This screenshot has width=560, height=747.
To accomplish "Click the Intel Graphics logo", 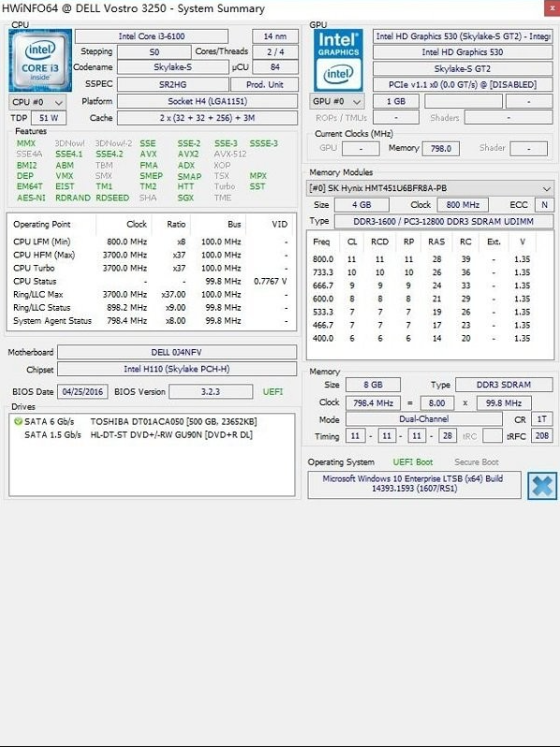I will (x=338, y=61).
